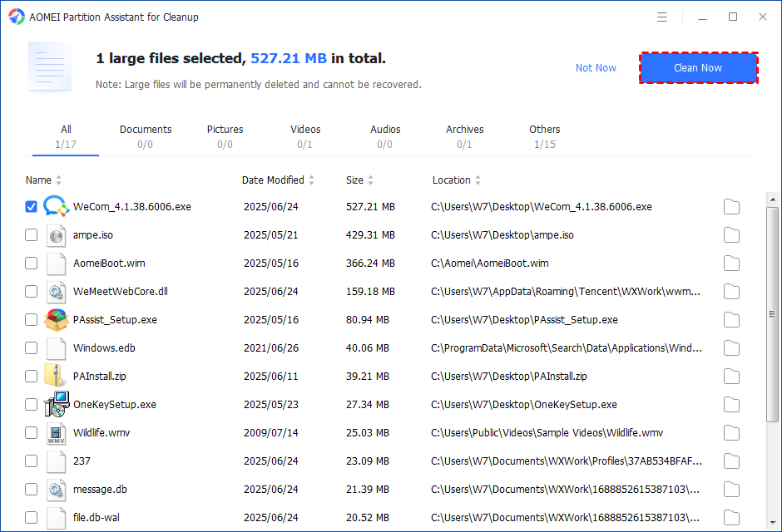The width and height of the screenshot is (782, 532).
Task: Select the PAssist_Setup.exe checkbox
Action: click(x=31, y=319)
